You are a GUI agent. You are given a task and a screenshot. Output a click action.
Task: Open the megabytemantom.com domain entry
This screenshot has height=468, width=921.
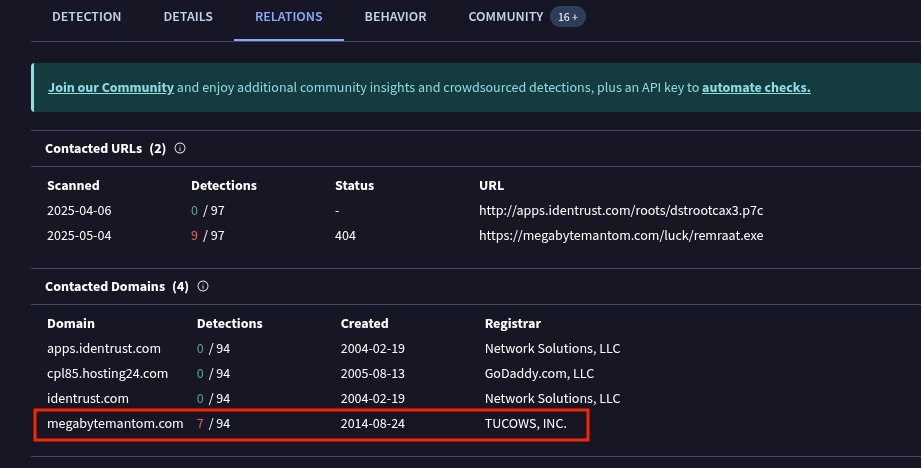[115, 423]
